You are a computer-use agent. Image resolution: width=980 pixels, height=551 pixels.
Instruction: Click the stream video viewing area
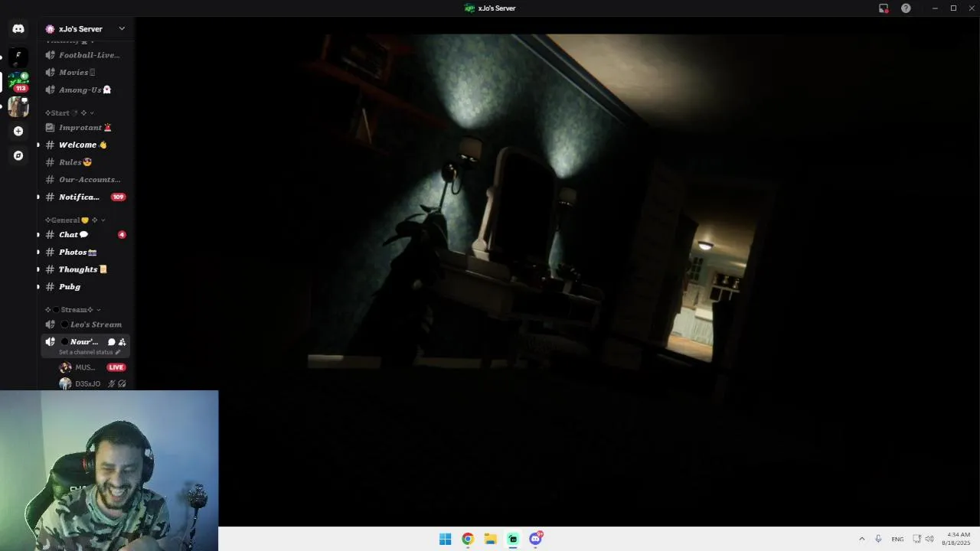[557, 272]
